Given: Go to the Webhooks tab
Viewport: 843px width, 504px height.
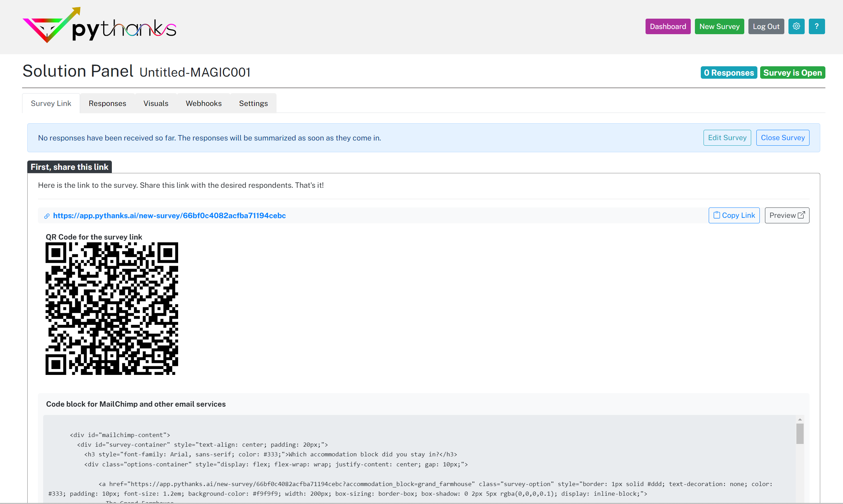Looking at the screenshot, I should click(x=203, y=103).
